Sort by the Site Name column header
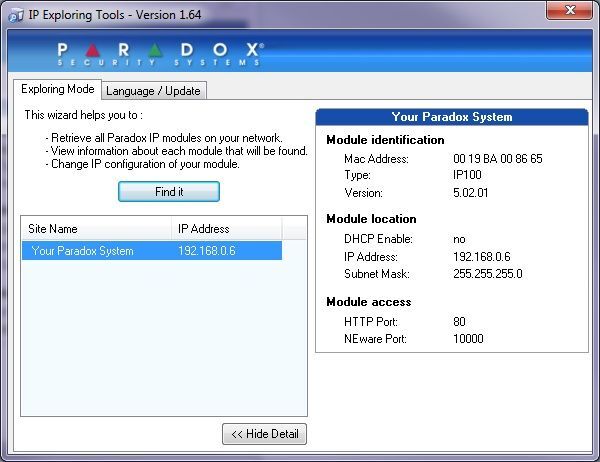The height and width of the screenshot is (462, 600). click(96, 229)
